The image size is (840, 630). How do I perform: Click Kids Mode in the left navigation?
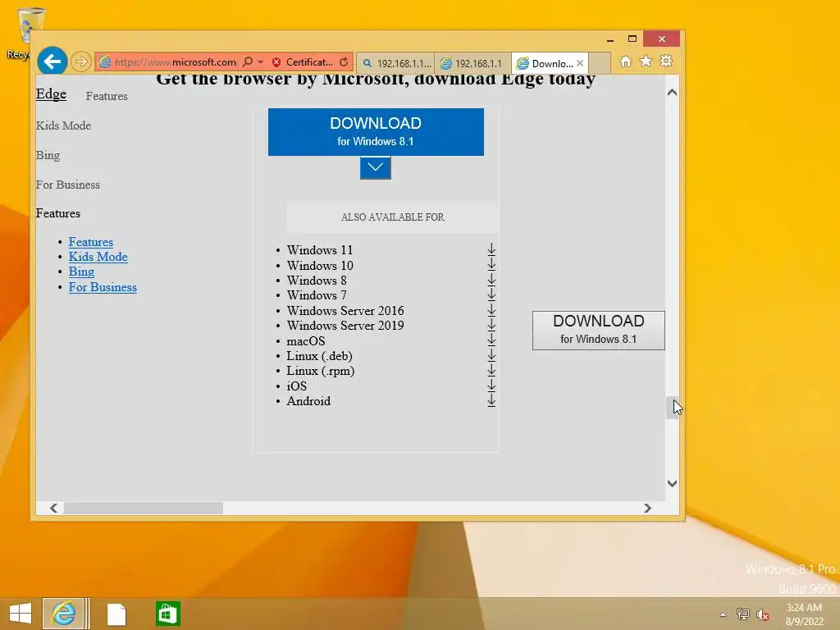pyautogui.click(x=63, y=126)
